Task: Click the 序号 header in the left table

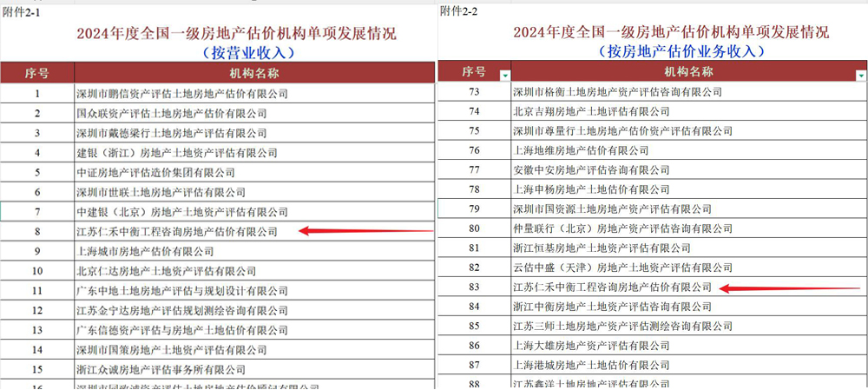Action: coord(37,73)
